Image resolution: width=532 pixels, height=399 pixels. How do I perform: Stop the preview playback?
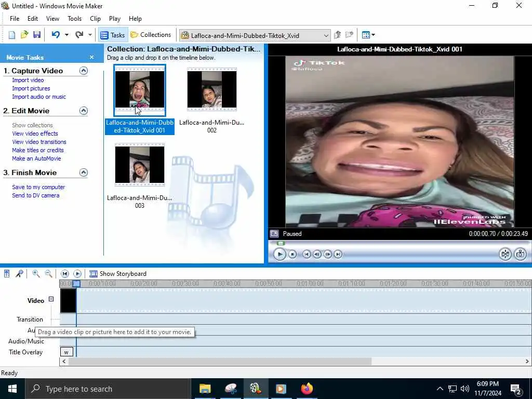292,254
